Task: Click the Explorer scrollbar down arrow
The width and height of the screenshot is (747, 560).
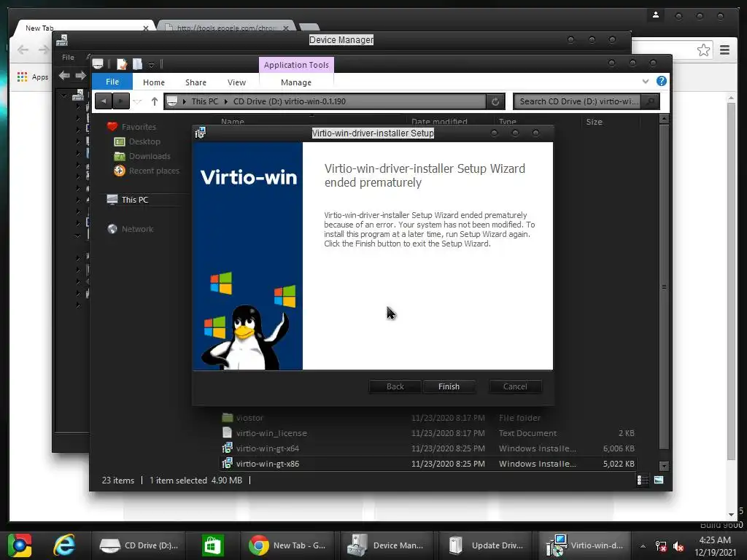Action: click(x=664, y=466)
